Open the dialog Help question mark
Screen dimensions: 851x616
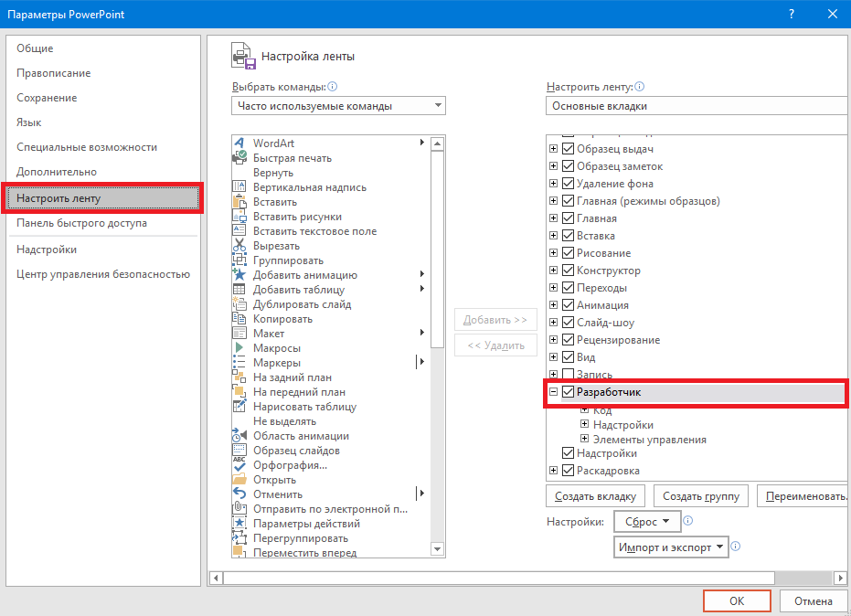point(792,14)
